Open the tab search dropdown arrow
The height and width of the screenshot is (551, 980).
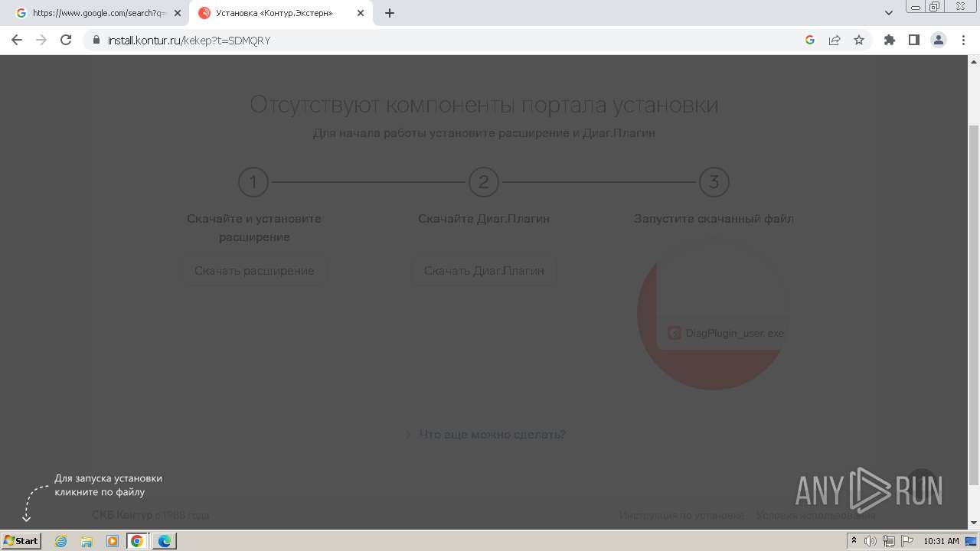889,13
